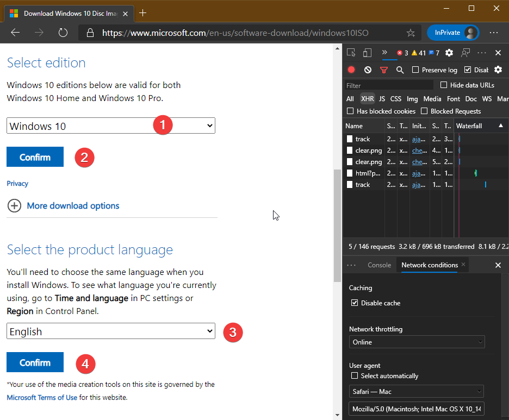Select the html?p... network request row
Image resolution: width=509 pixels, height=420 pixels.
[425, 173]
